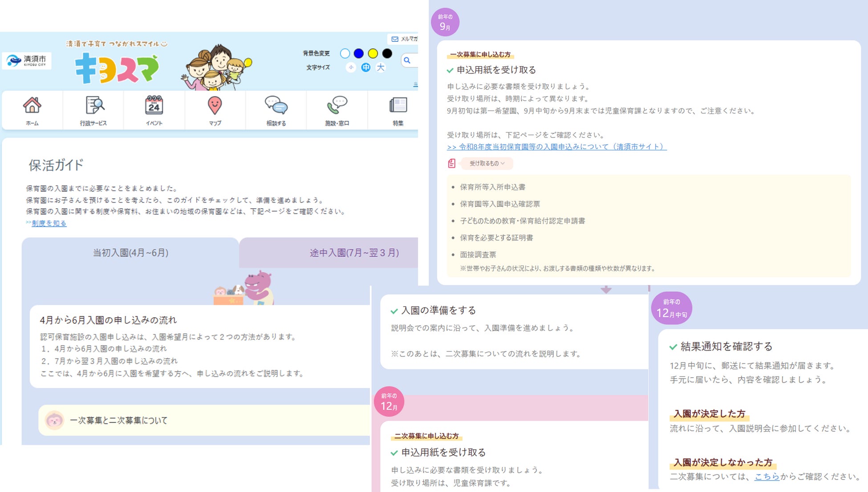Open the 制度を知る link
Screen dimensions: 868x492
(x=49, y=223)
